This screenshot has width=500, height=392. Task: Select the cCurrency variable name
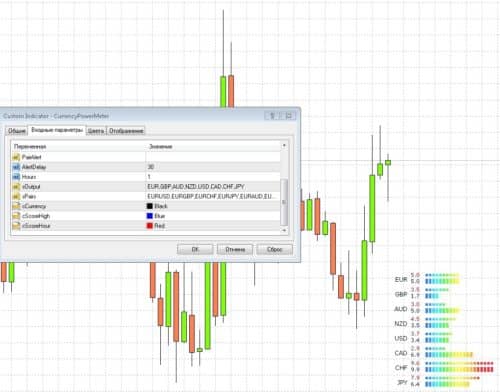(x=34, y=206)
